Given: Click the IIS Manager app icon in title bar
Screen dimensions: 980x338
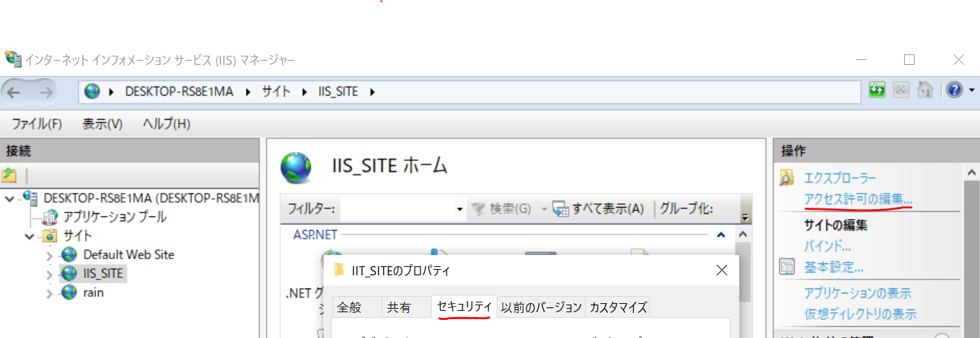Looking at the screenshot, I should 13,59.
